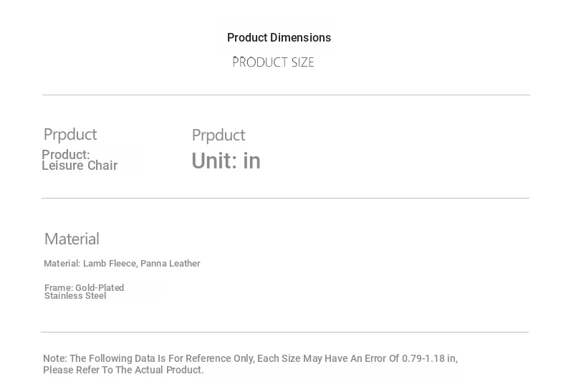This screenshot has width=566, height=392.
Task: Click the Product Dimensions heading
Action: (x=279, y=38)
